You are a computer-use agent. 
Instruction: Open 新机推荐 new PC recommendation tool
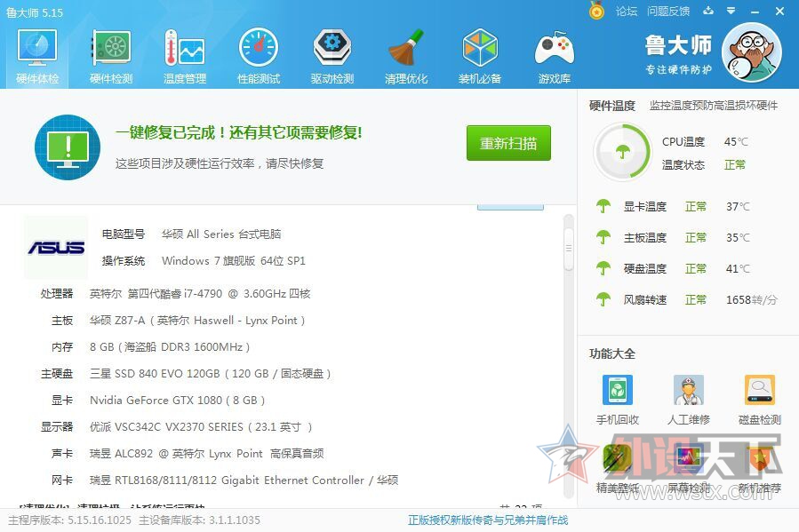[x=759, y=468]
